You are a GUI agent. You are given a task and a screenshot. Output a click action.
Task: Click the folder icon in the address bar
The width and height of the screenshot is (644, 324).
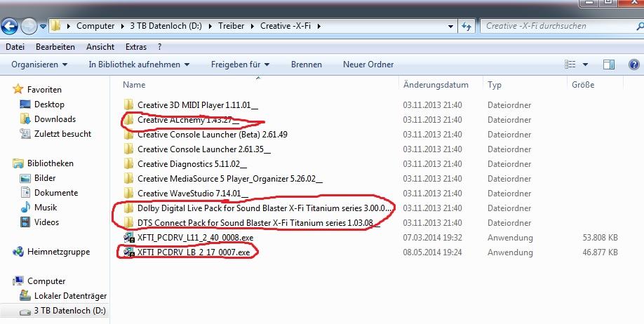pyautogui.click(x=56, y=26)
